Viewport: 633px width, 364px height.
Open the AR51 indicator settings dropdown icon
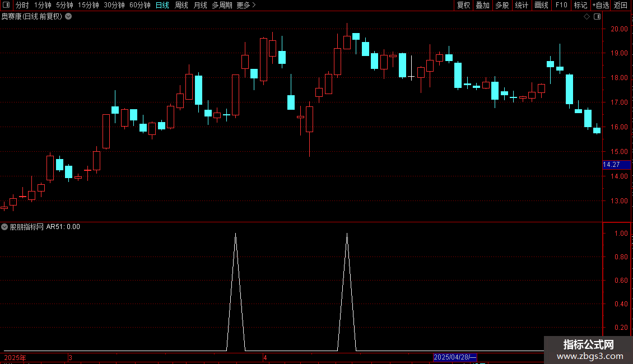click(x=4, y=227)
